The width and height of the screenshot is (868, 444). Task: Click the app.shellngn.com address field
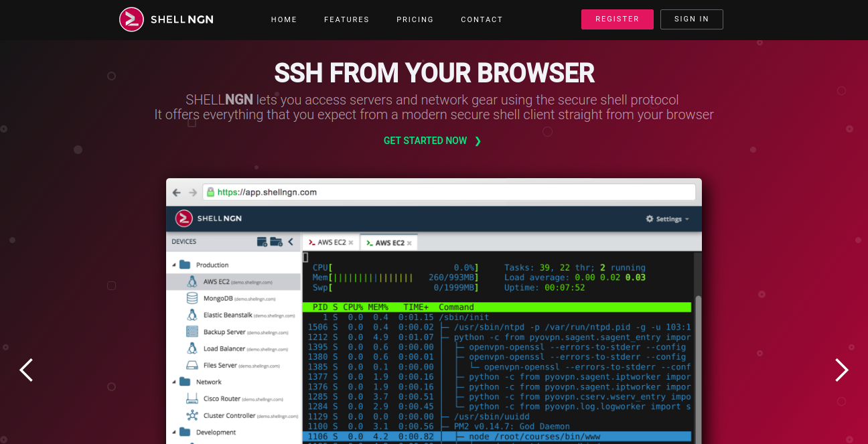pos(449,192)
